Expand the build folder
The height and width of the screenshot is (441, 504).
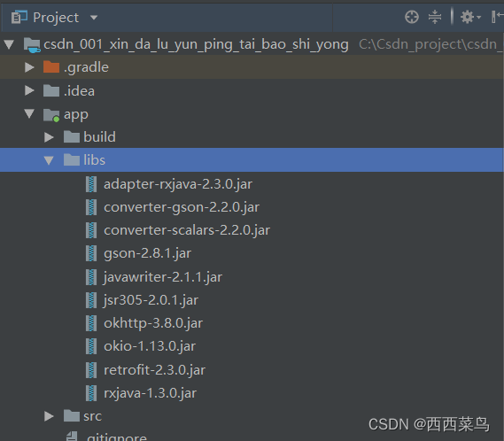(49, 137)
